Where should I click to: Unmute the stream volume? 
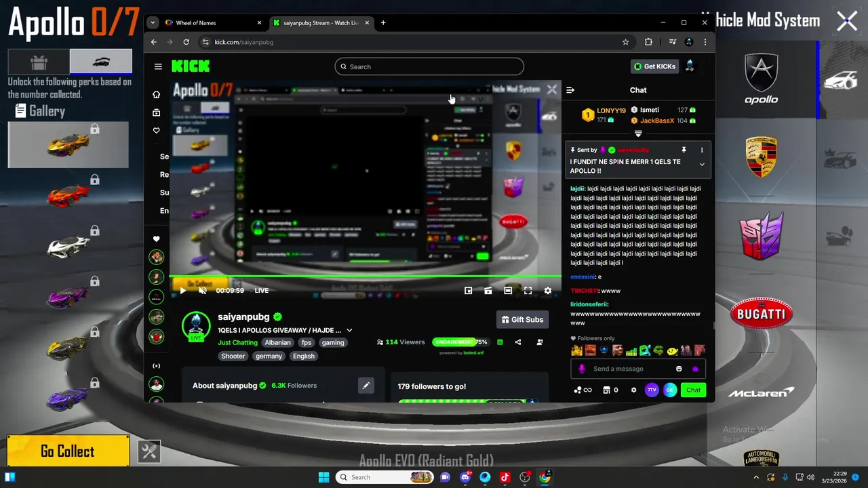pos(203,290)
